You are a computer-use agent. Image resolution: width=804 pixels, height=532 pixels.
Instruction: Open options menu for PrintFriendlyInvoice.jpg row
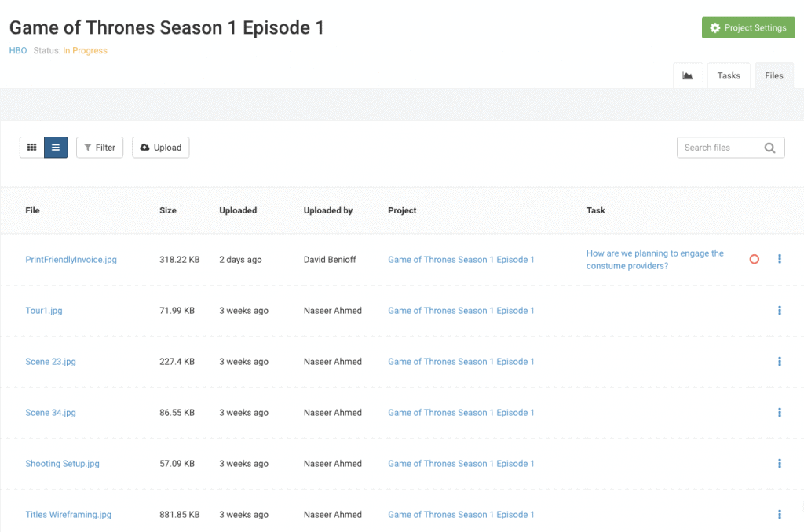click(x=780, y=260)
